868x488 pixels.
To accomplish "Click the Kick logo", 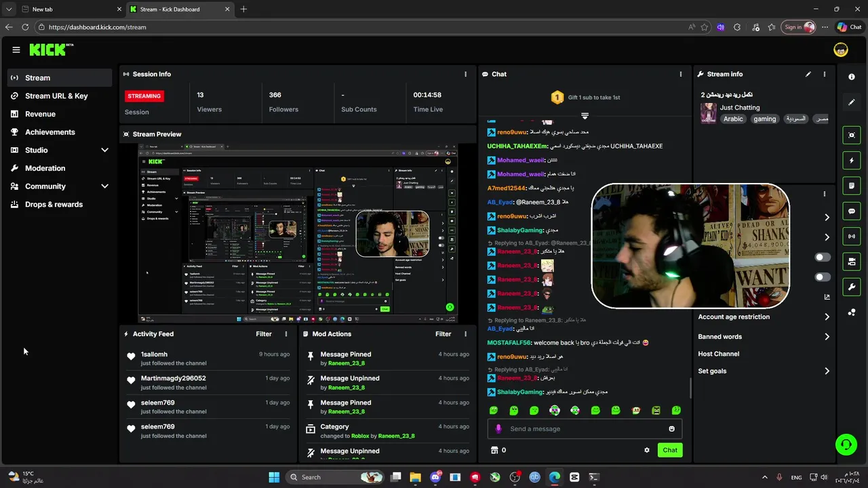I will point(51,49).
